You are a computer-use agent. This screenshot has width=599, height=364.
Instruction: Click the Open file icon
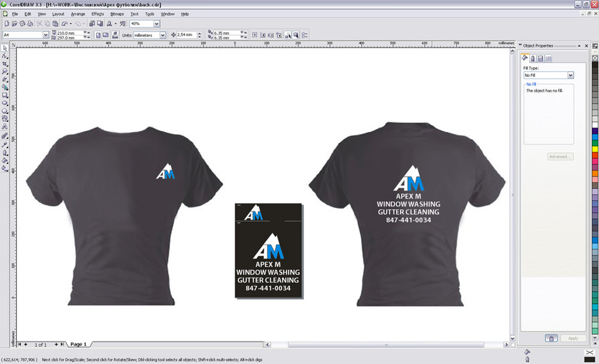tap(14, 24)
